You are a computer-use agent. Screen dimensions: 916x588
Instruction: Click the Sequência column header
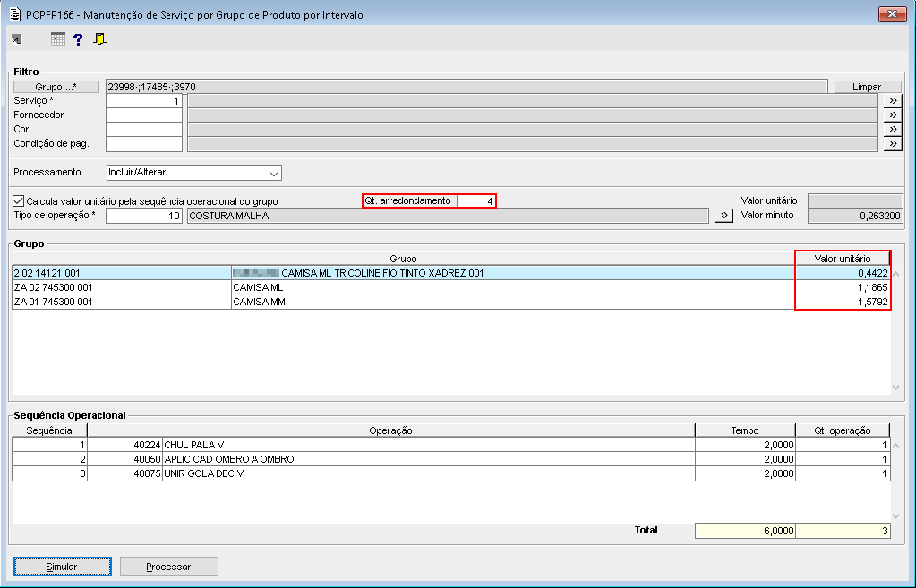click(49, 430)
